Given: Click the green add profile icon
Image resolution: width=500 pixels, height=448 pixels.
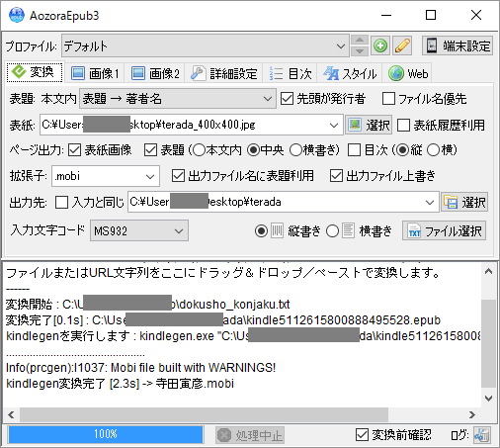Looking at the screenshot, I should click(x=380, y=45).
